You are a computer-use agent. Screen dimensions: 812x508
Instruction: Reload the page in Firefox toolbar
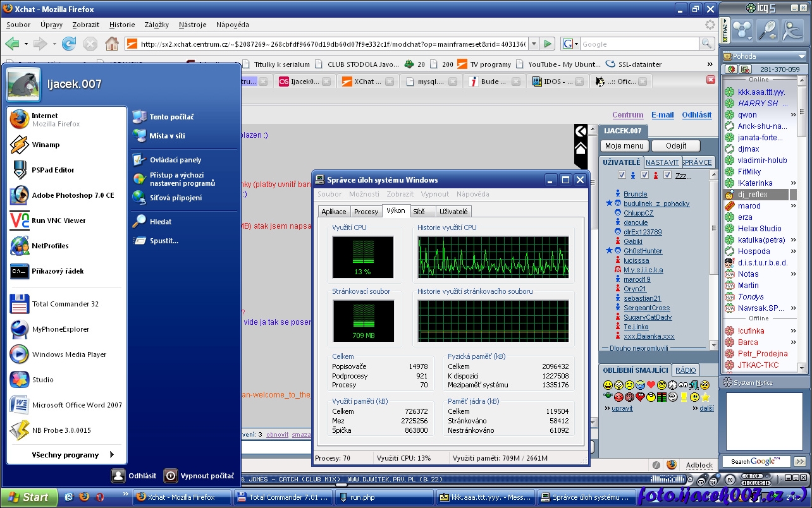click(69, 44)
